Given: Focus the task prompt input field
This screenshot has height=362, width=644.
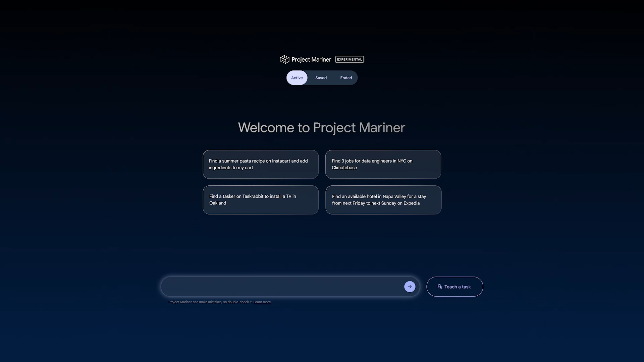Looking at the screenshot, I should pyautogui.click(x=282, y=287).
